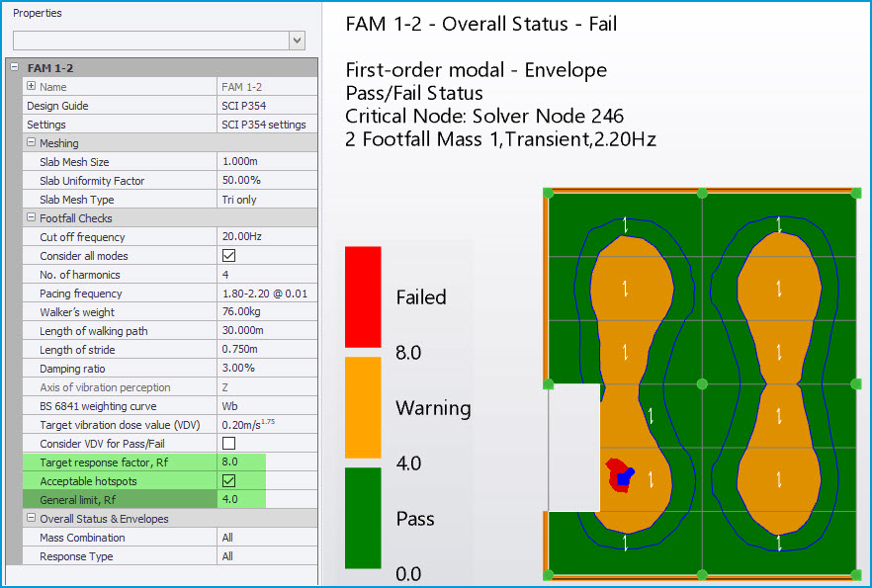Screen dimensions: 872x588
Task: Collapse the Meshing section
Action: (x=32, y=143)
